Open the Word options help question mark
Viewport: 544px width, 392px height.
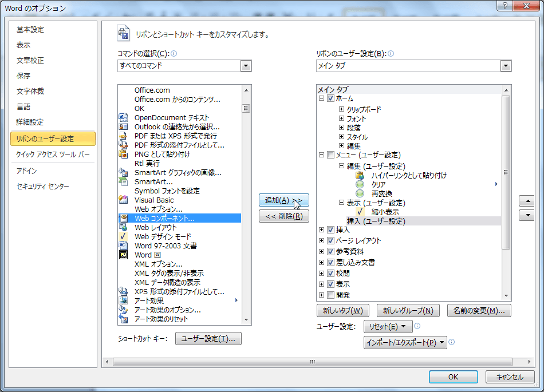(505, 6)
